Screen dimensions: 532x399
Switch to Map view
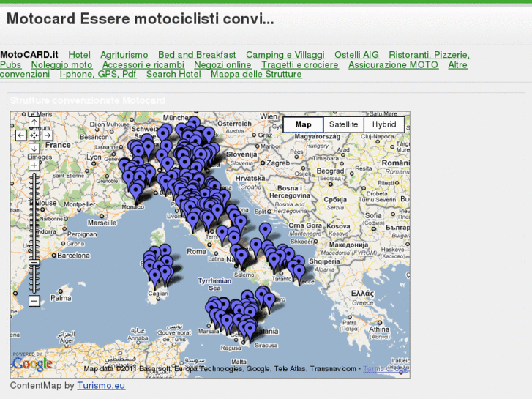click(x=303, y=124)
